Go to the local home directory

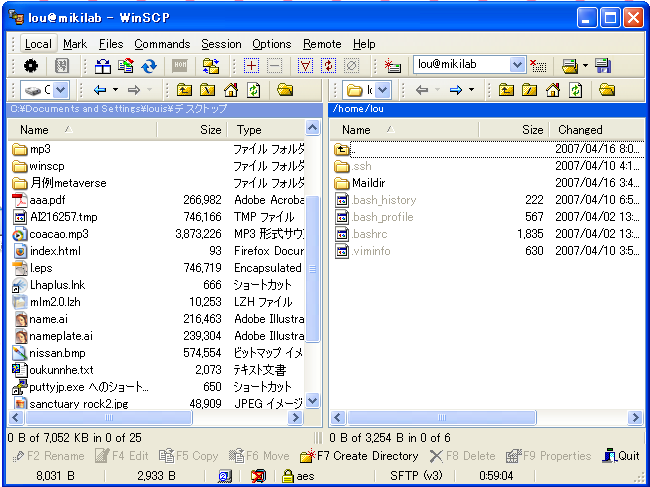click(x=230, y=90)
